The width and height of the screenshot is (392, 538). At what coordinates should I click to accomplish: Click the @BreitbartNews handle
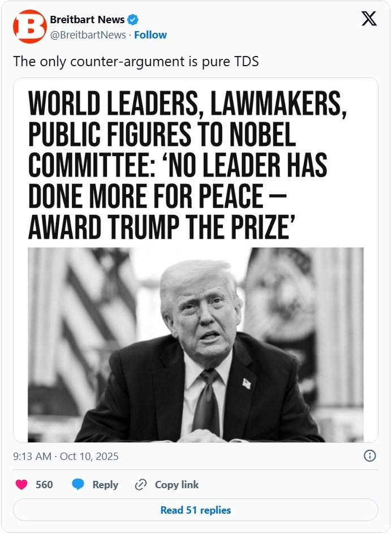tap(88, 35)
